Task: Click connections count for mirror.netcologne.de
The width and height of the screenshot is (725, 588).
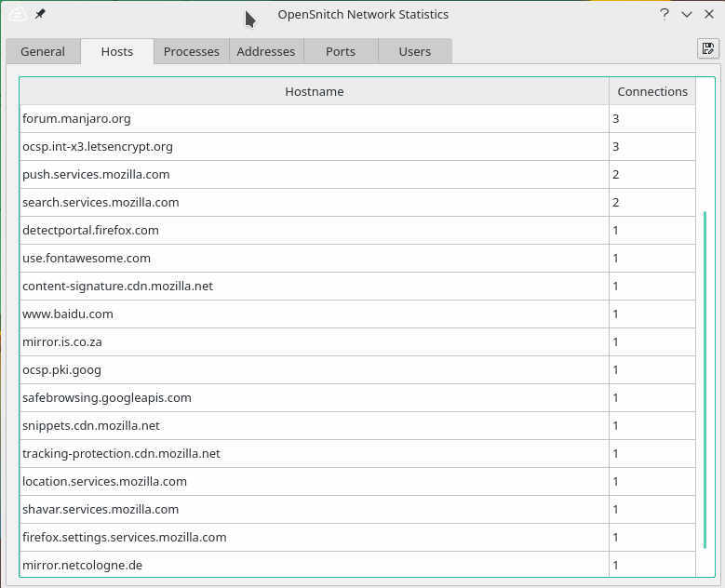Action: coord(616,566)
